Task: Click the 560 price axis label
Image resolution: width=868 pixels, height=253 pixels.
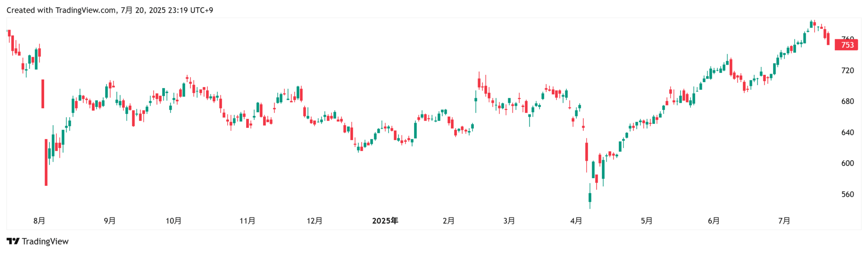Action: click(847, 195)
